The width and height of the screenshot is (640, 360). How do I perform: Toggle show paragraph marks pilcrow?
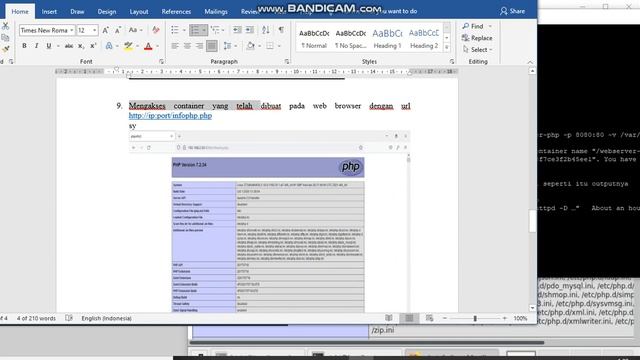[281, 30]
